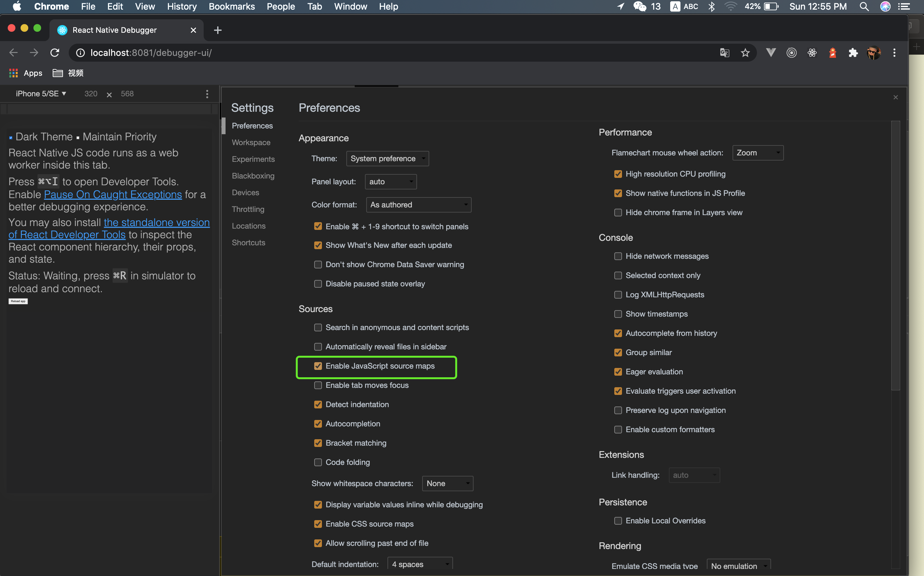Open the Panel layout dropdown
This screenshot has height=576, width=924.
point(391,182)
